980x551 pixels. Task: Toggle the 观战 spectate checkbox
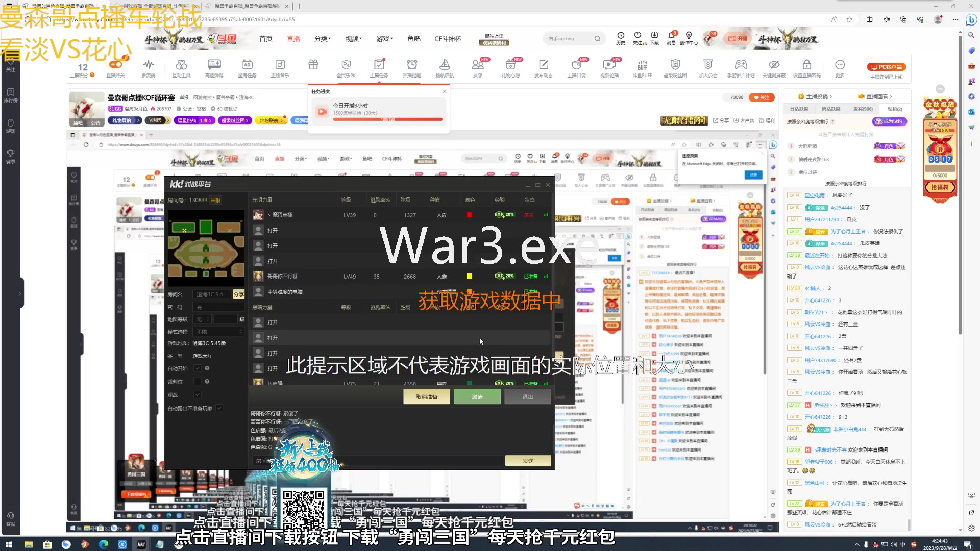coord(198,395)
